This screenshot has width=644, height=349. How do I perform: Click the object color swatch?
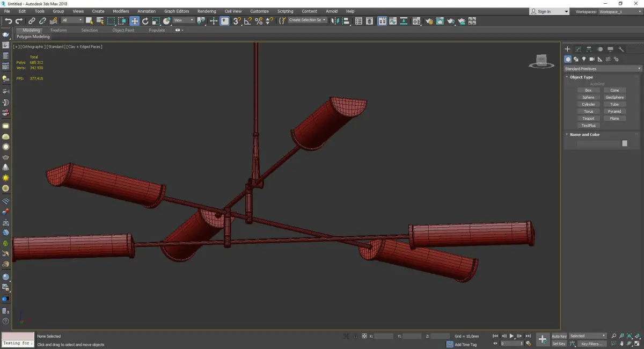click(x=625, y=143)
